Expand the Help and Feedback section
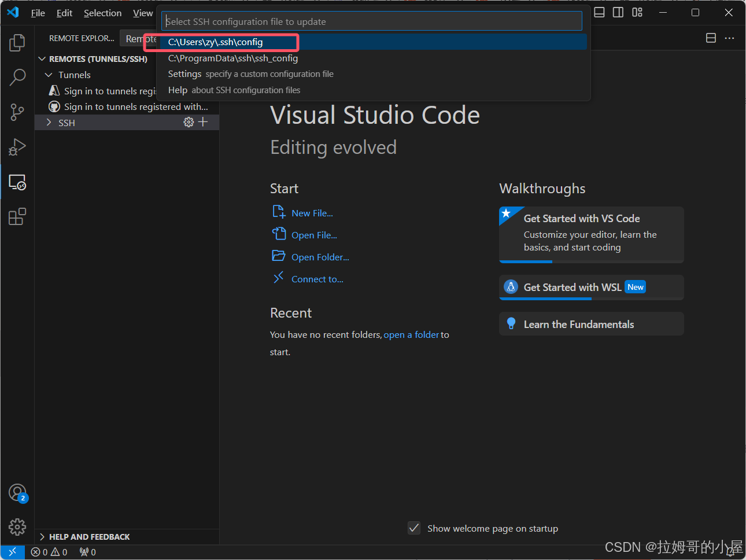Viewport: 746px width, 560px height. pos(42,537)
